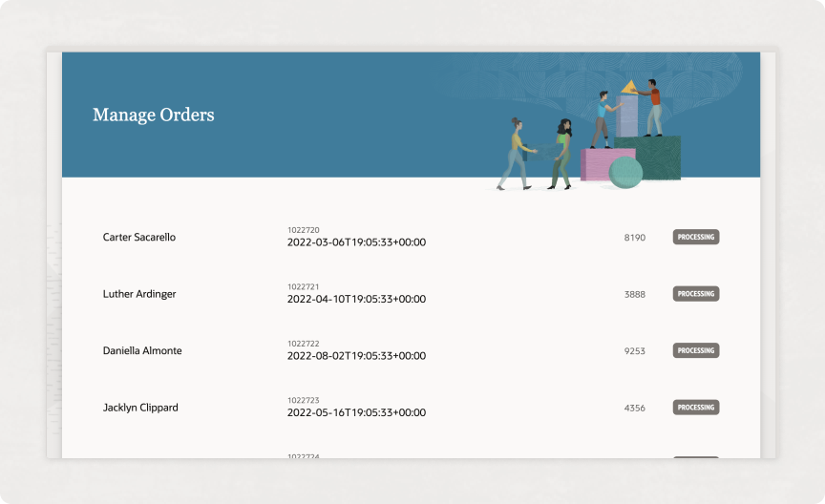The width and height of the screenshot is (825, 504).
Task: Open Daniella Almonte's order entry
Action: [x=142, y=350]
